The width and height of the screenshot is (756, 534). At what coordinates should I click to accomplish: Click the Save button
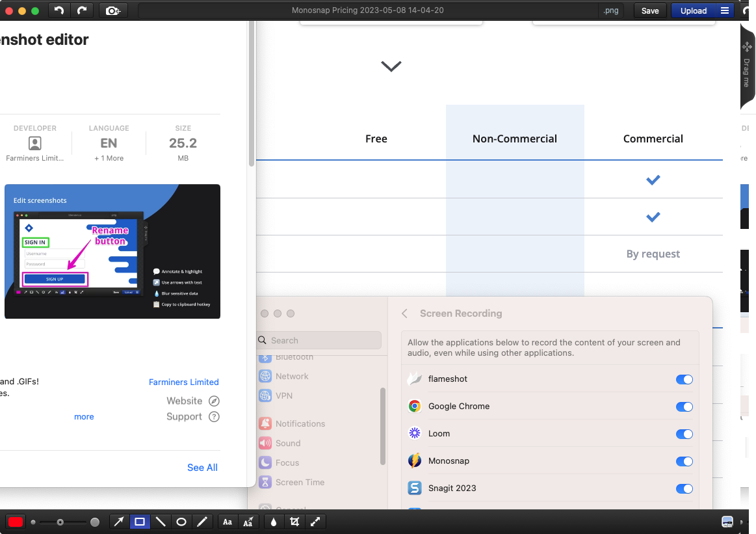point(650,10)
